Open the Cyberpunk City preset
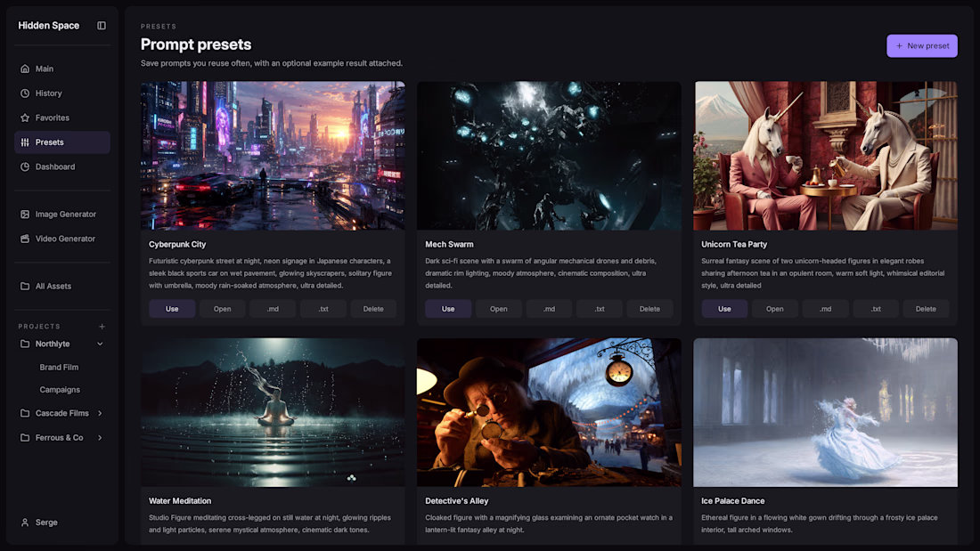The image size is (980, 551). pyautogui.click(x=222, y=309)
